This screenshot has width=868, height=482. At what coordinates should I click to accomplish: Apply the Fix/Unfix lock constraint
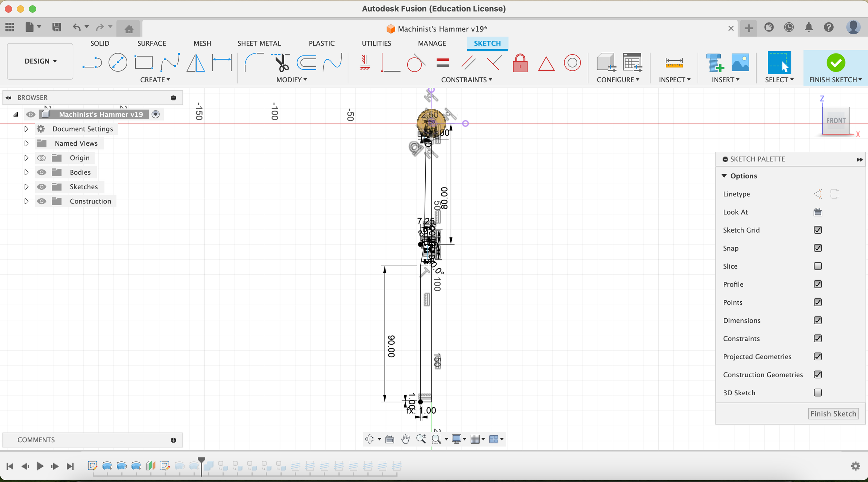pos(520,63)
